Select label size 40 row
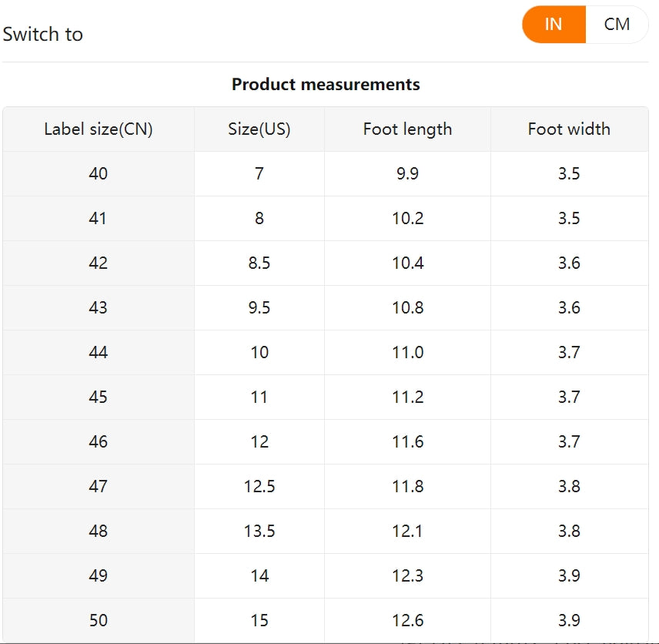 tap(99, 173)
